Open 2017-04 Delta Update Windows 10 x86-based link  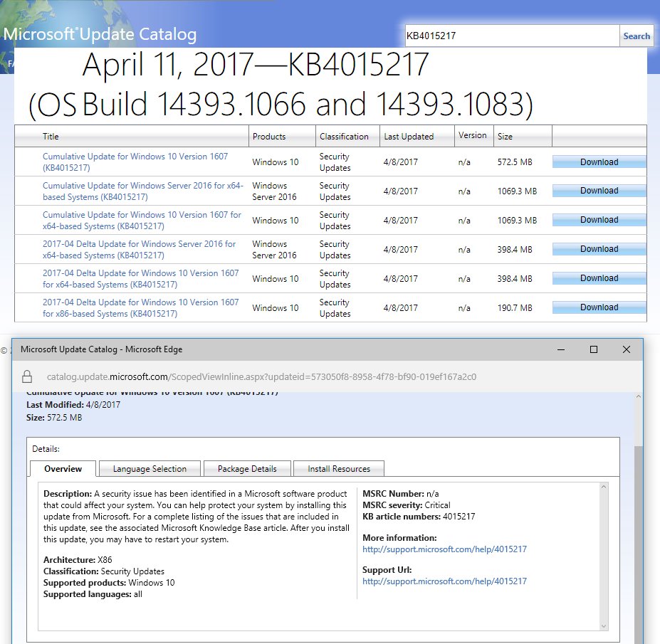click(140, 307)
